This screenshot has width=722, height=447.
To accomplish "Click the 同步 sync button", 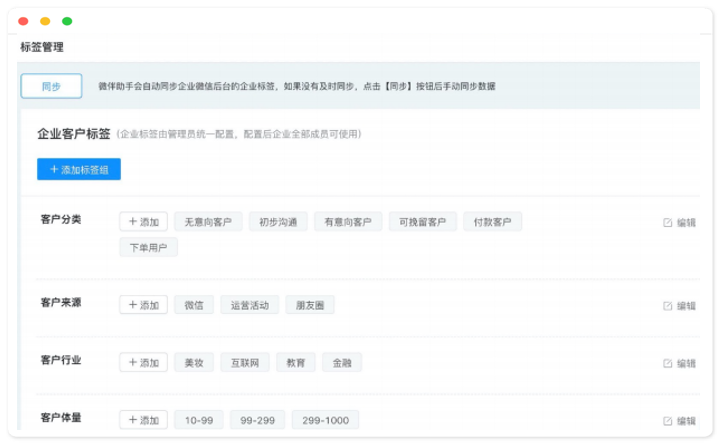I will [x=51, y=86].
